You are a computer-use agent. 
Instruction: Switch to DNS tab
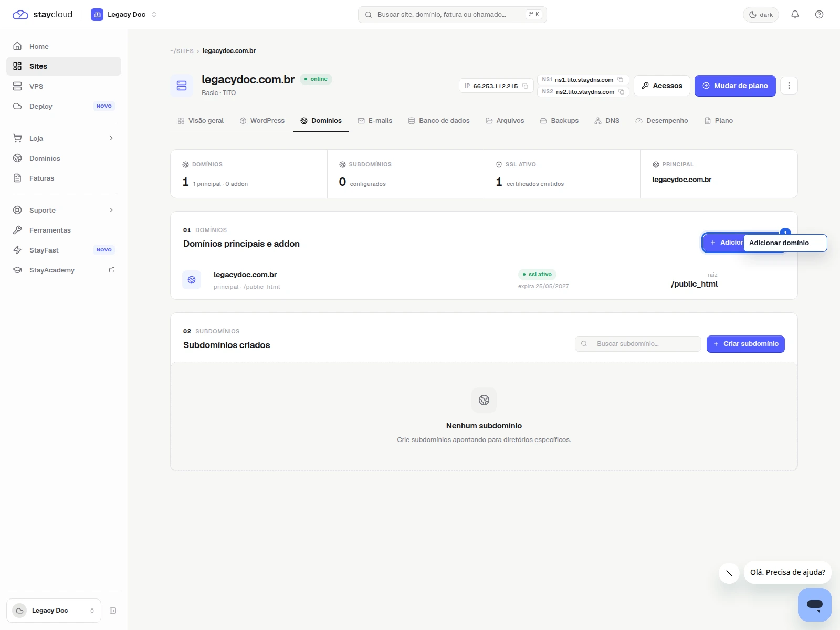(607, 121)
